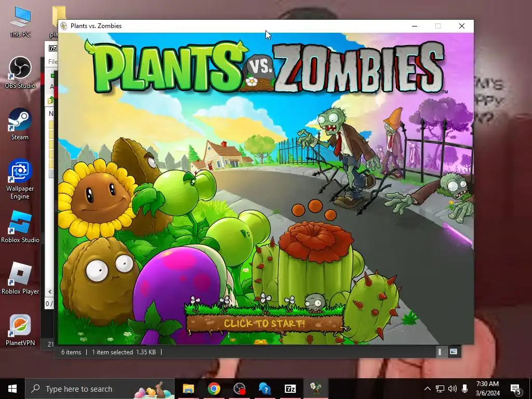Open the volume control tray icon
The width and height of the screenshot is (532, 399).
(453, 389)
